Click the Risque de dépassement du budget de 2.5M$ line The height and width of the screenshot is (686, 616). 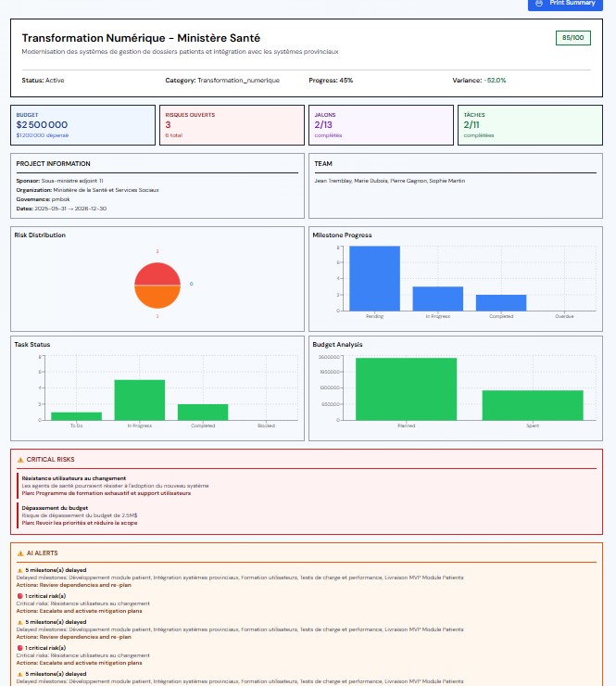80,515
